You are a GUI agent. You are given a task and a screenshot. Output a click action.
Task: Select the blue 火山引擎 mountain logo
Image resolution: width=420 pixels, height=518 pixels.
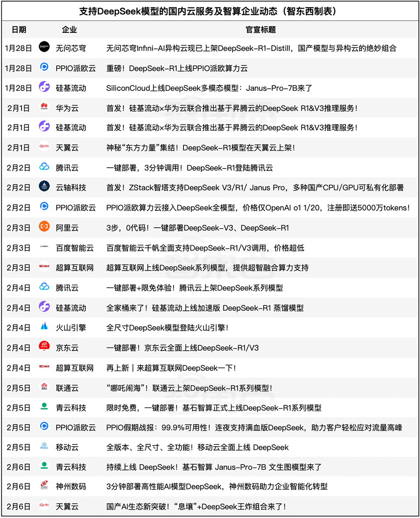tap(44, 326)
